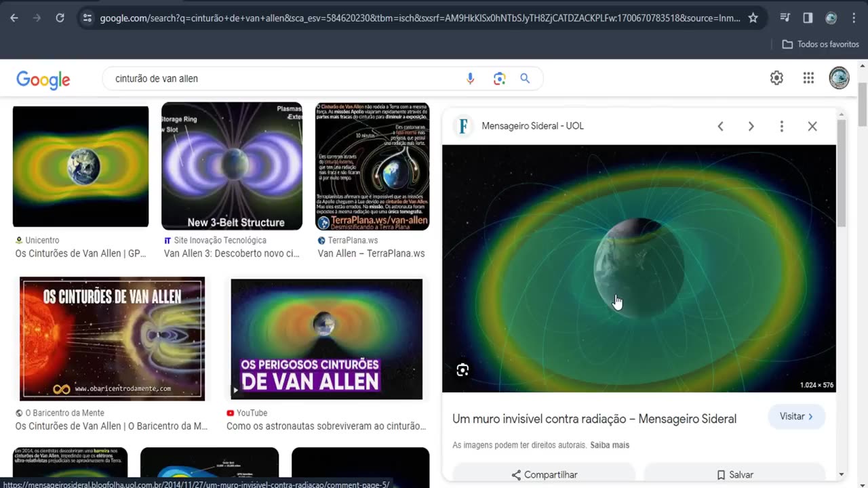868x488 pixels.
Task: Show previous image in preview panel
Action: [721, 126]
